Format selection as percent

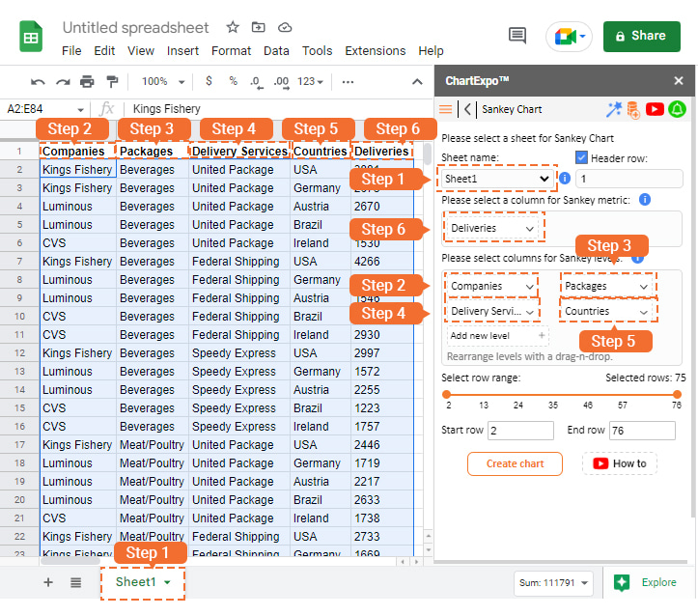tap(233, 81)
